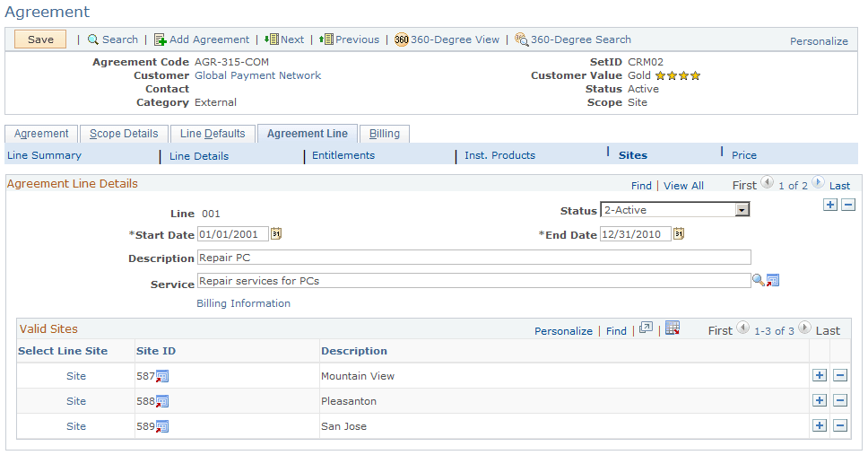Show next Valid Sites rows arrow
The width and height of the screenshot is (868, 455).
click(x=804, y=328)
